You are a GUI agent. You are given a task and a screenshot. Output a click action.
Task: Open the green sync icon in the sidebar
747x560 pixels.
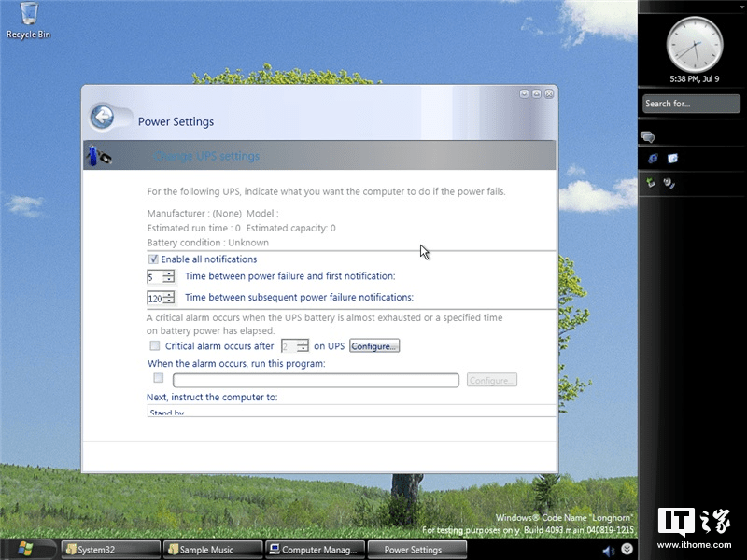[651, 183]
